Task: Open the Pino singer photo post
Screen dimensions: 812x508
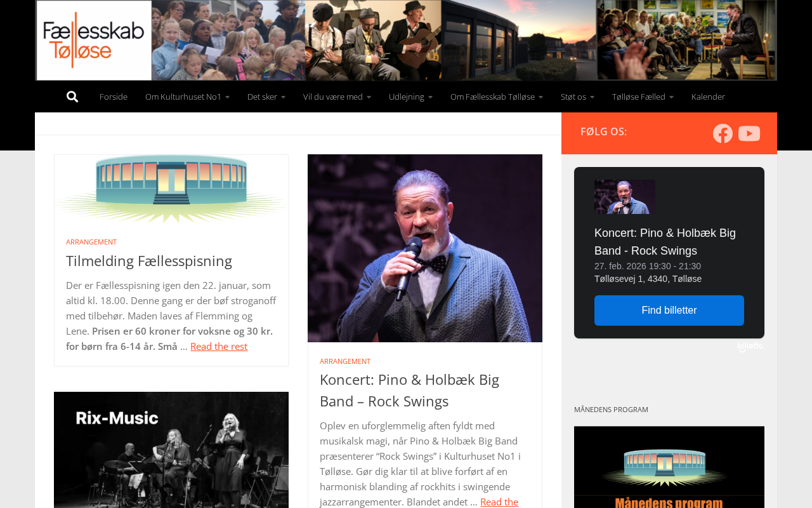Action: point(425,248)
